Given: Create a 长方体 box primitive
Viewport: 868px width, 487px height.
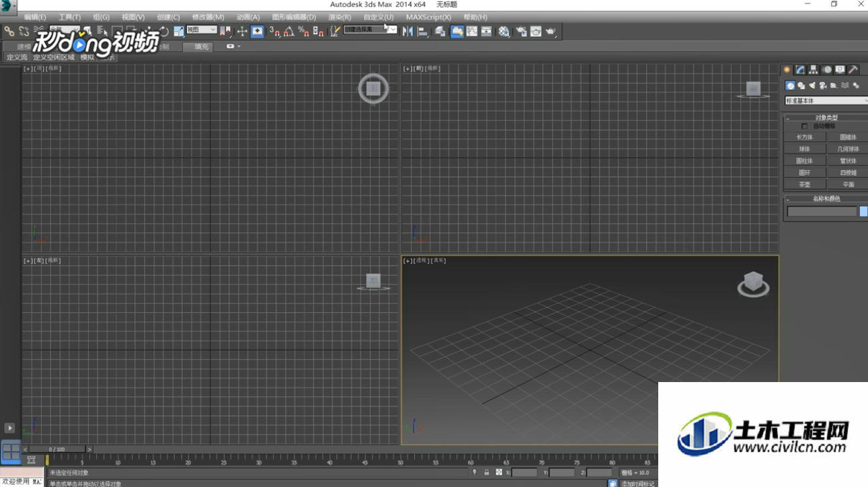Looking at the screenshot, I should 804,137.
